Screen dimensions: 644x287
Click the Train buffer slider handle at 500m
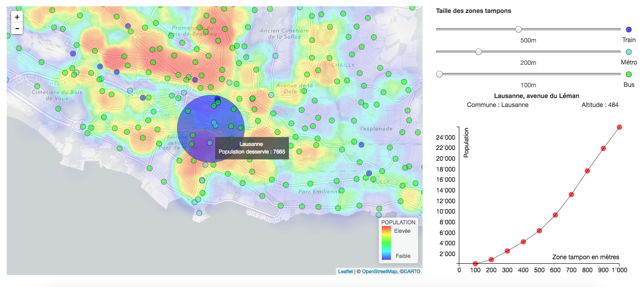click(518, 30)
